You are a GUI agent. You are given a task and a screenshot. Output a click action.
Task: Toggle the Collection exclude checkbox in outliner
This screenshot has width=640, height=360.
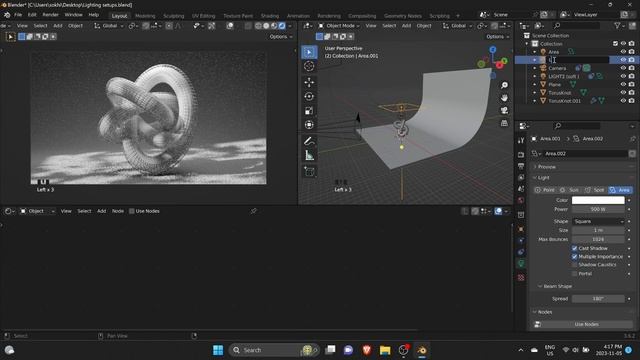615,44
